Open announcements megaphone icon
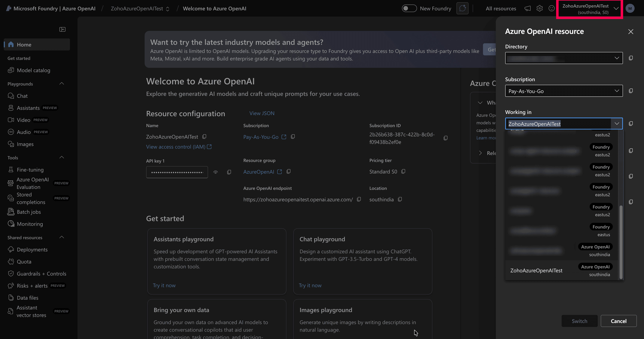Image resolution: width=644 pixels, height=339 pixels. point(528,8)
